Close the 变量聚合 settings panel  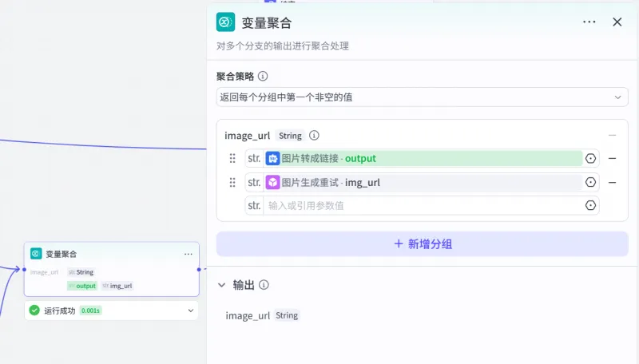[617, 22]
